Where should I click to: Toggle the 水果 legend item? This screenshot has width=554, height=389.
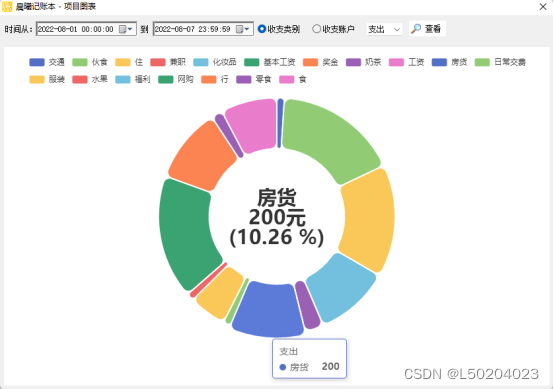click(90, 79)
